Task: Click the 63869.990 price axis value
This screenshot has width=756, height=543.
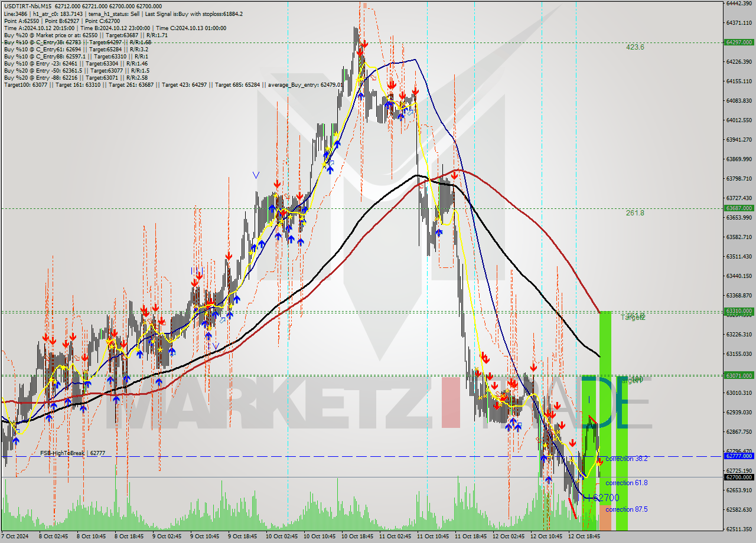Action: (x=738, y=159)
